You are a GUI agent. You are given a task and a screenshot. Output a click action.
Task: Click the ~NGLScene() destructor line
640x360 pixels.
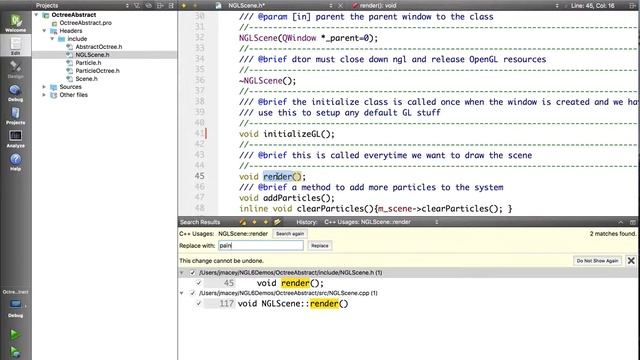pos(268,81)
